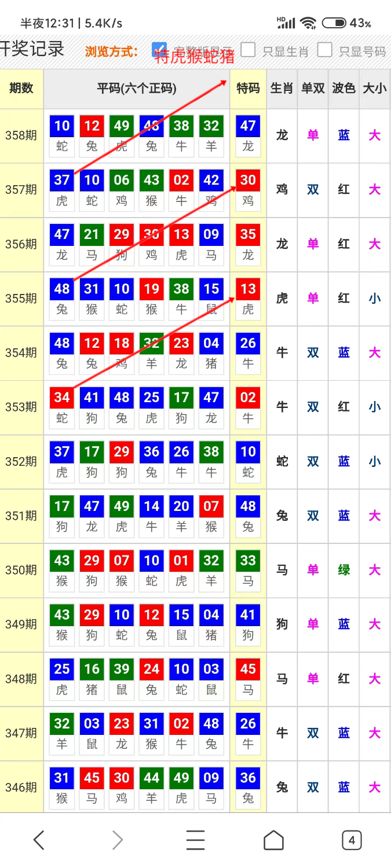Select the 波色 column header
Image resolution: width=391 pixels, height=868 pixels.
344,89
